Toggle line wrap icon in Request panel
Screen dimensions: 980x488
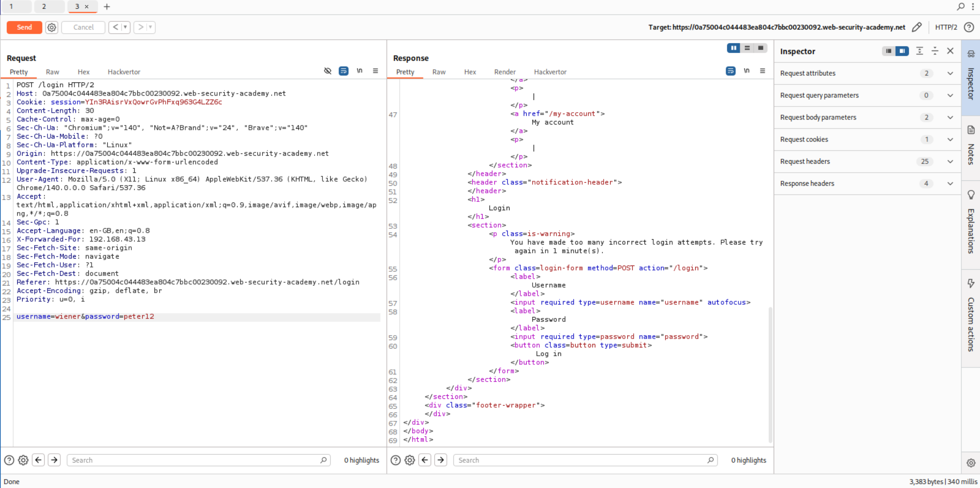(343, 71)
